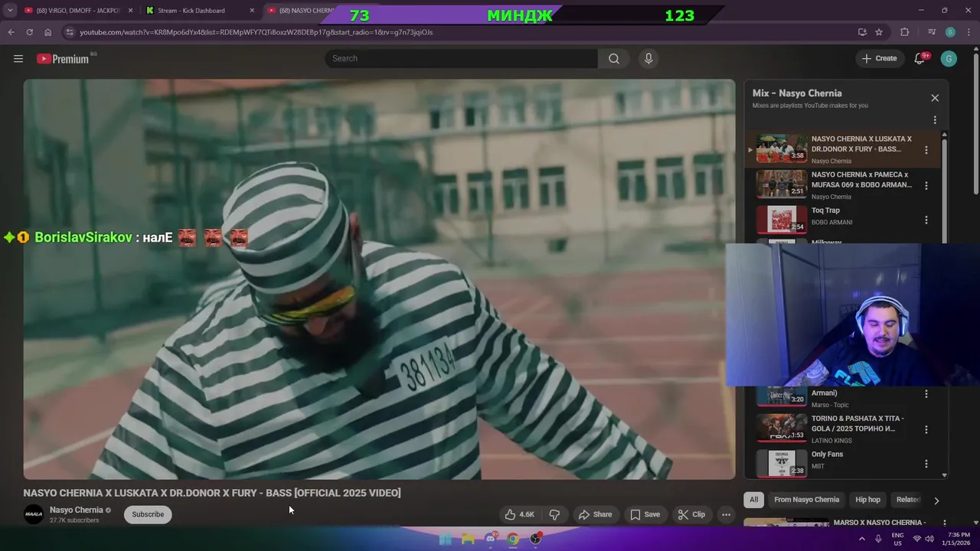This screenshot has width=980, height=551.
Task: Play Only Fans thumbnail in playlist
Action: (x=782, y=464)
